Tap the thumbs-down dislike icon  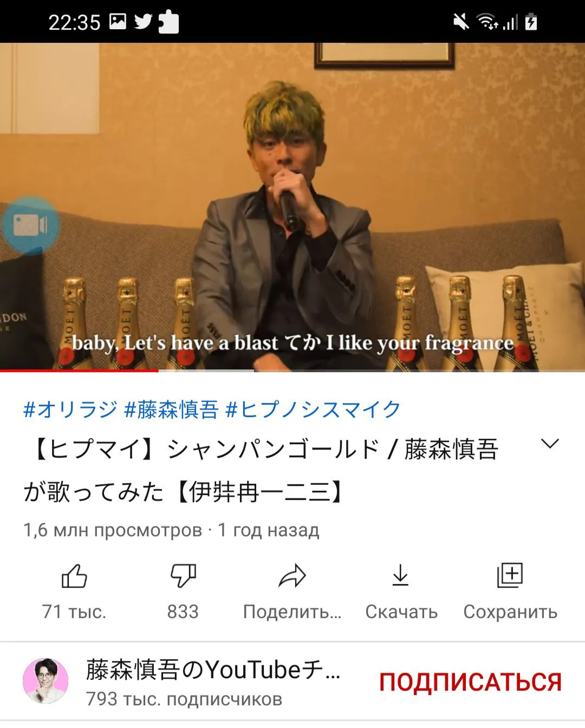pos(183,576)
